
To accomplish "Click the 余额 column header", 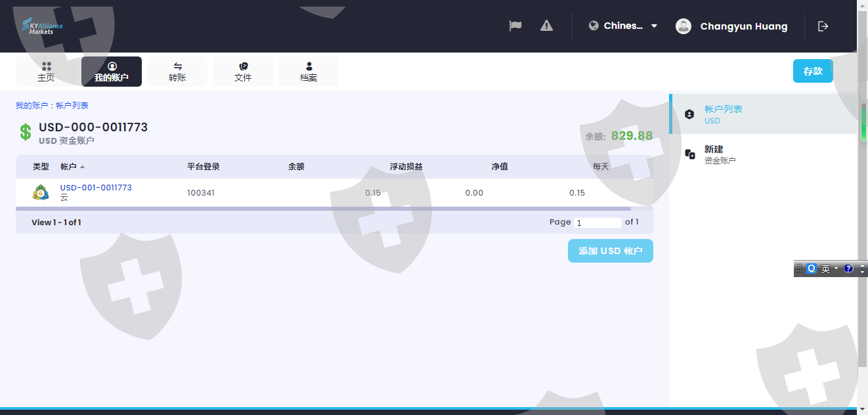I will point(296,167).
